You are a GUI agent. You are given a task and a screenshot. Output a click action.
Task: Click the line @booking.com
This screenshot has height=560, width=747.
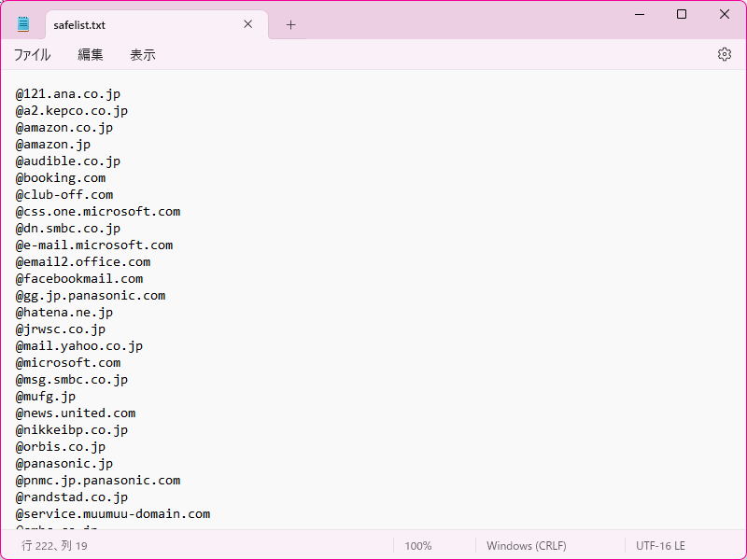61,177
